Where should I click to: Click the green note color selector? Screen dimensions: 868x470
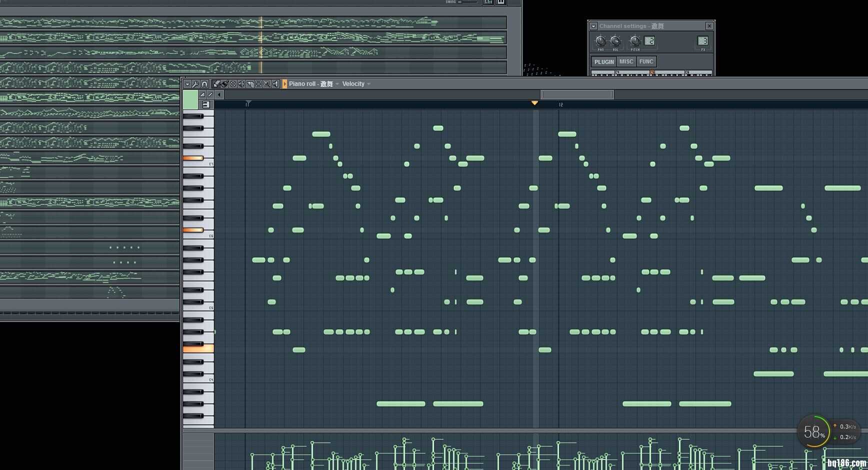pos(190,99)
